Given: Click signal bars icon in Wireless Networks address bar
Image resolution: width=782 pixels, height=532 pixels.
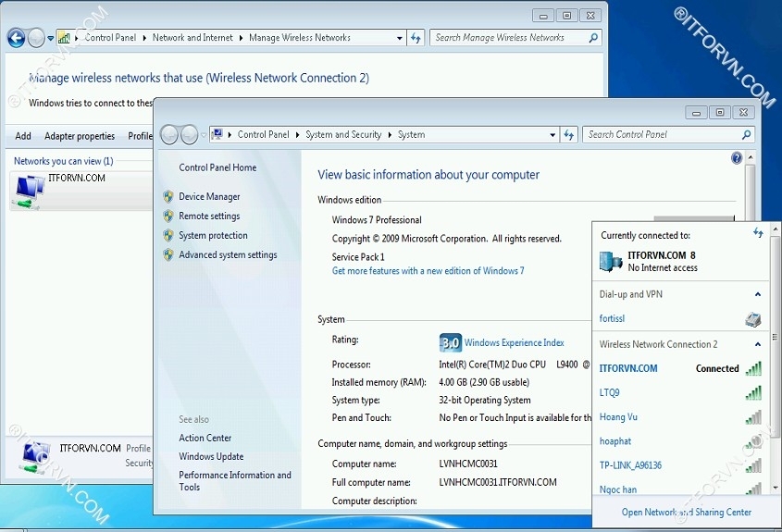Looking at the screenshot, I should click(x=64, y=37).
